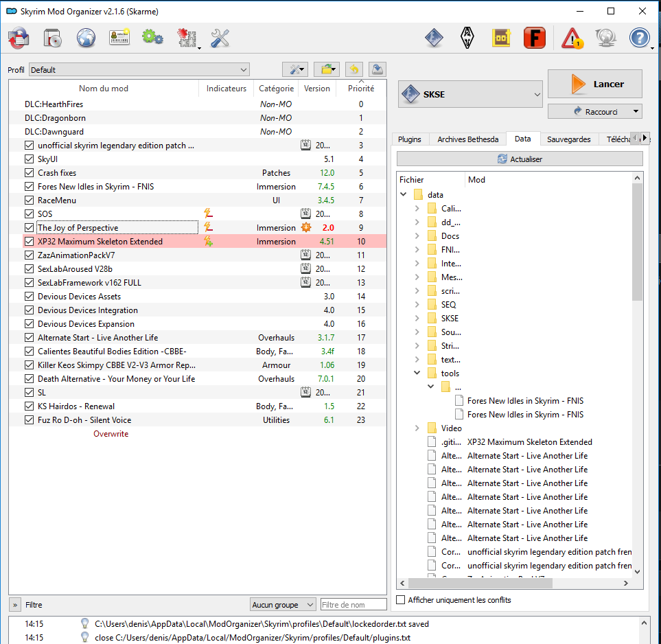Open the mod list tools wrench dropdown
661x644 pixels.
click(296, 69)
